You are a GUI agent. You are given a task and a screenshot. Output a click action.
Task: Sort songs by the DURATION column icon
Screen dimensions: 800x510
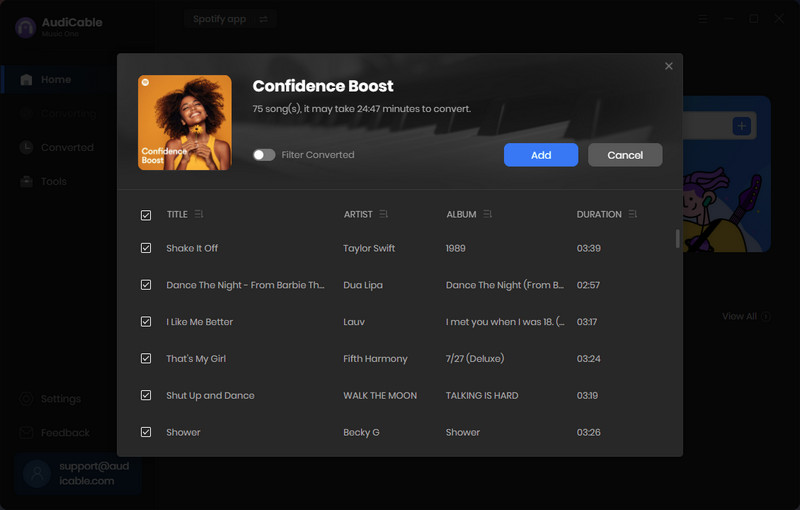[633, 214]
